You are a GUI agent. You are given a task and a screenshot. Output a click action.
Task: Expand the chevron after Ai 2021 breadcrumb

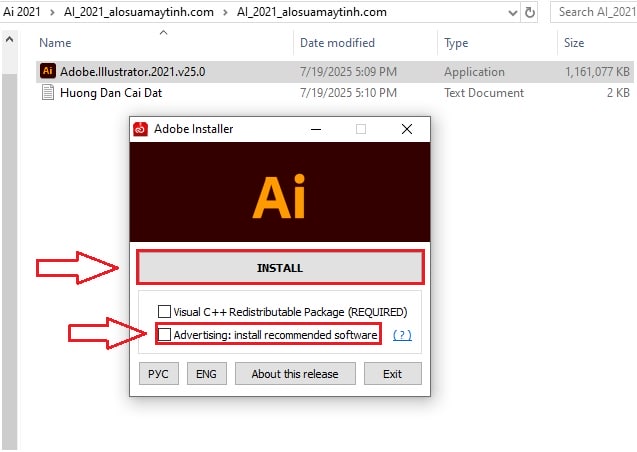point(52,12)
